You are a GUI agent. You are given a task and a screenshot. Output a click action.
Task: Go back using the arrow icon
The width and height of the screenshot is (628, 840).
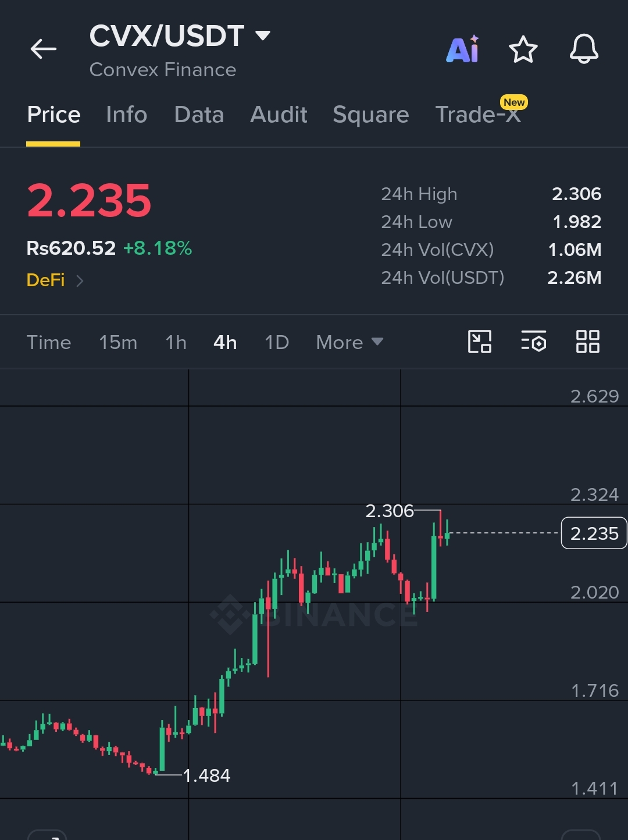tap(44, 49)
